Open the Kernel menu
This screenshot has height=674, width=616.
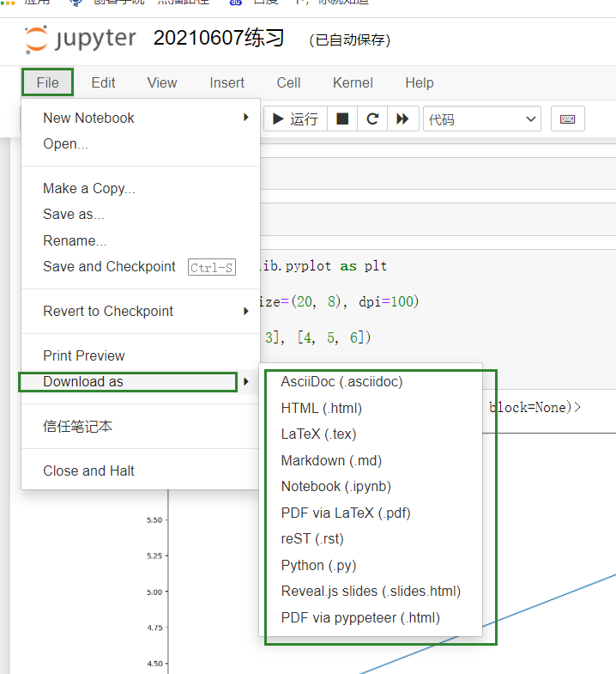point(353,82)
